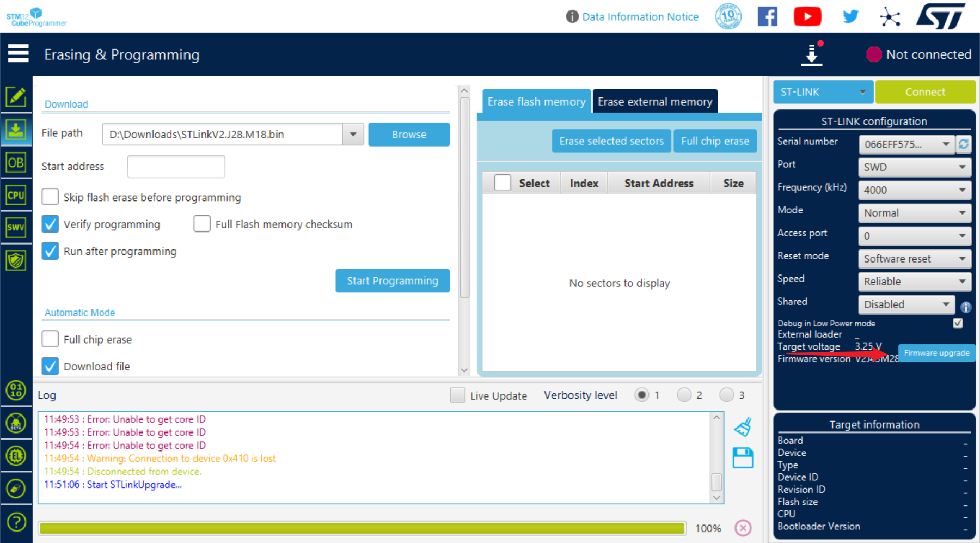Cancel the progress with red X icon
Screen dimensions: 980x543
(x=743, y=528)
